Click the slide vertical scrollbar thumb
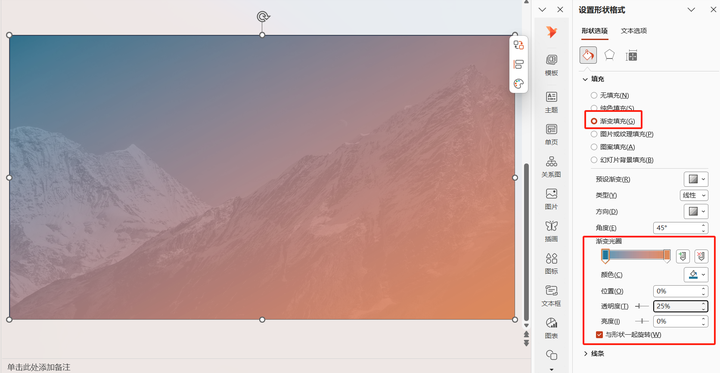This screenshot has height=373, width=720. 526,243
